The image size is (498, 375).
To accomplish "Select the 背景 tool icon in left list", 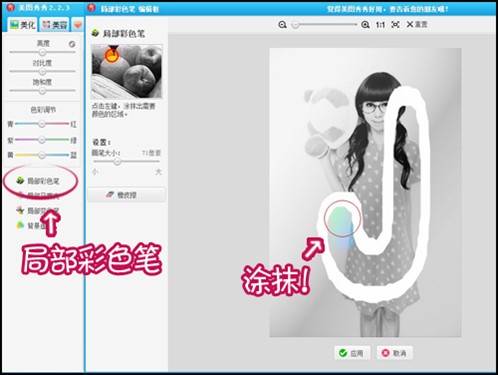I will pos(20,225).
